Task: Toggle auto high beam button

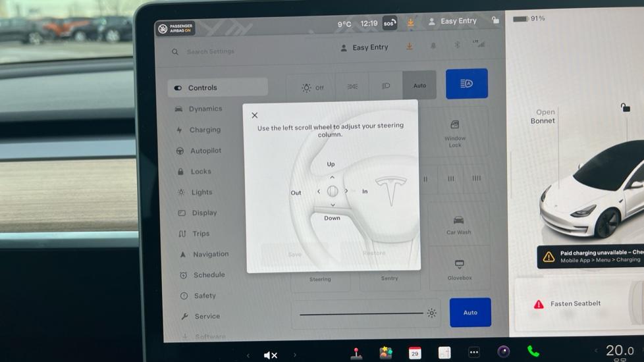Action: click(x=467, y=84)
